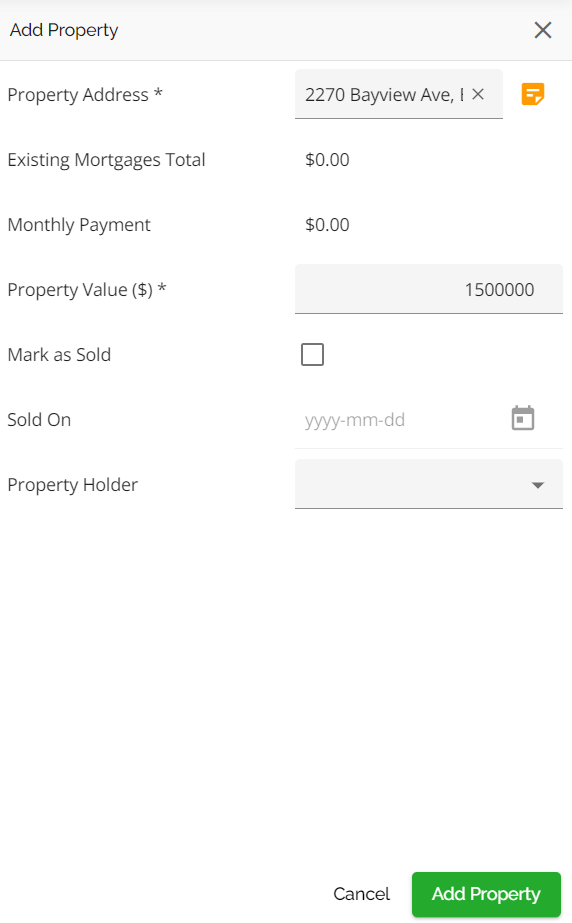The height and width of the screenshot is (923, 572).
Task: Click the Mark as Sold label
Action: (x=59, y=354)
